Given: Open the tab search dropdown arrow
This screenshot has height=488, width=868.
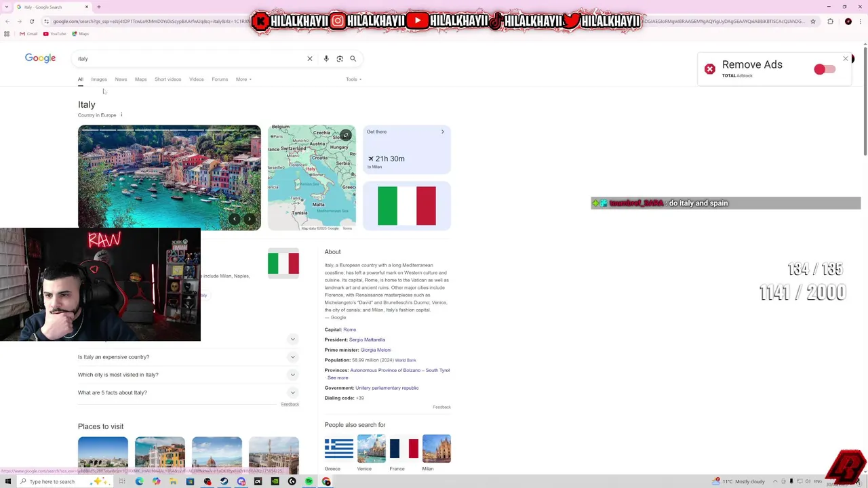Looking at the screenshot, I should tap(7, 7).
